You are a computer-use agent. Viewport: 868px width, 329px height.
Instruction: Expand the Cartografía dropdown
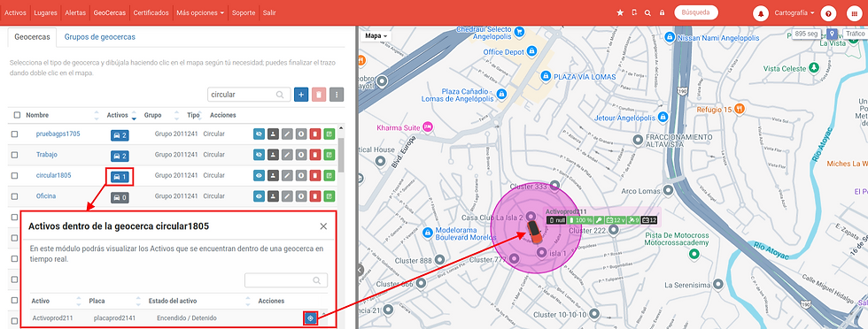pos(794,12)
